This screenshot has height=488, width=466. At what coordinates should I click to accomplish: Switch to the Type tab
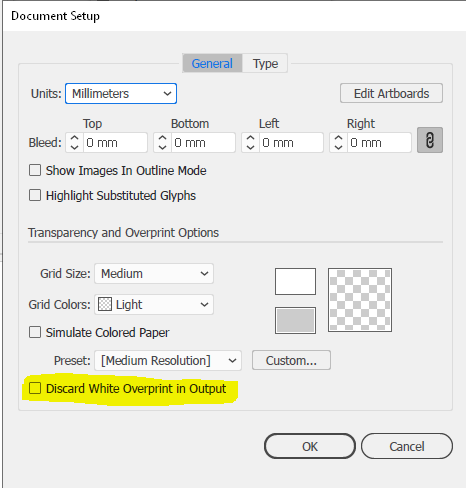(265, 63)
